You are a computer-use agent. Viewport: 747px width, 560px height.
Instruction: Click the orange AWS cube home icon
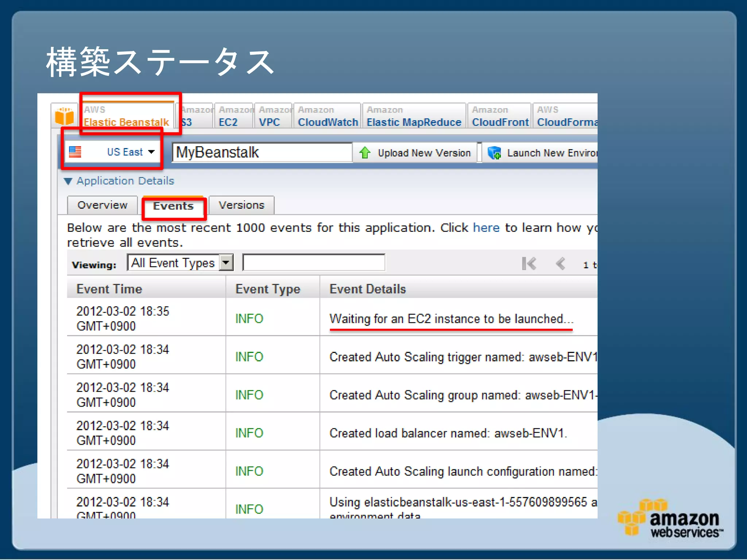[x=64, y=116]
